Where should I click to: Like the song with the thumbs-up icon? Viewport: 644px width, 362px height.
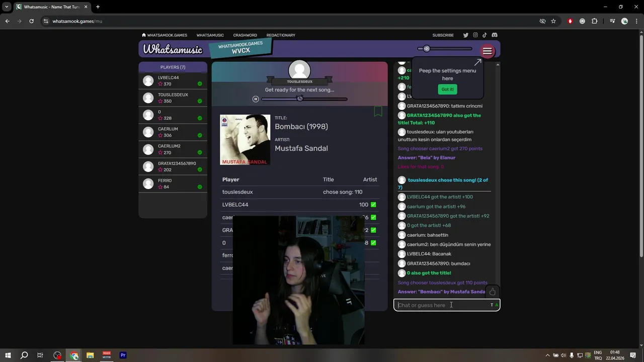tap(492, 292)
